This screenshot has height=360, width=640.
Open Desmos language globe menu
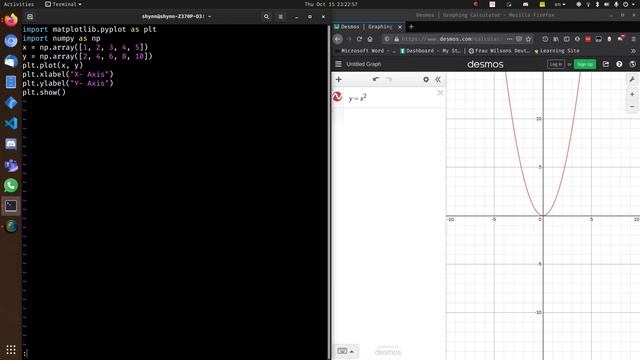632,64
